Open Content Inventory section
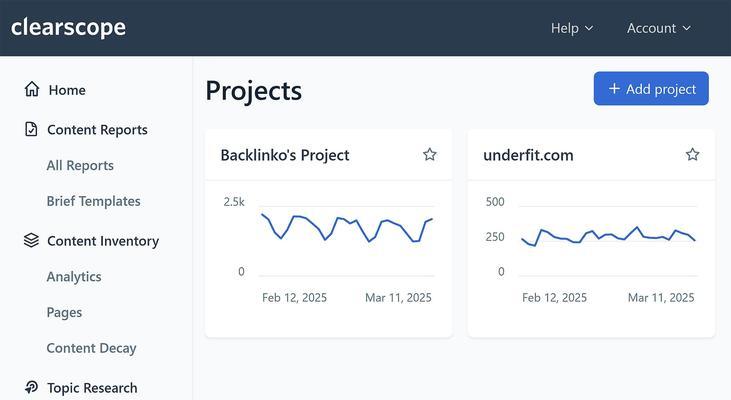Screen dimensions: 731x400 103,241
